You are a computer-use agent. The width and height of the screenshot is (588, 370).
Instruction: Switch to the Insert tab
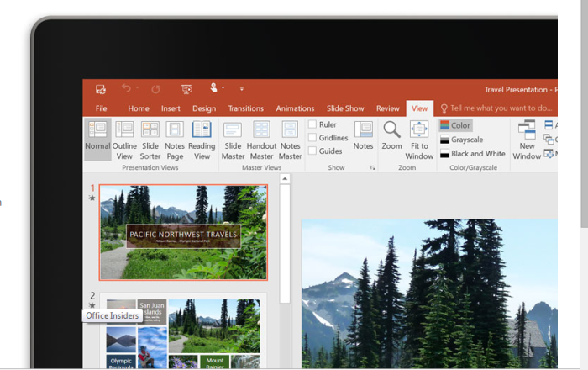tap(171, 108)
